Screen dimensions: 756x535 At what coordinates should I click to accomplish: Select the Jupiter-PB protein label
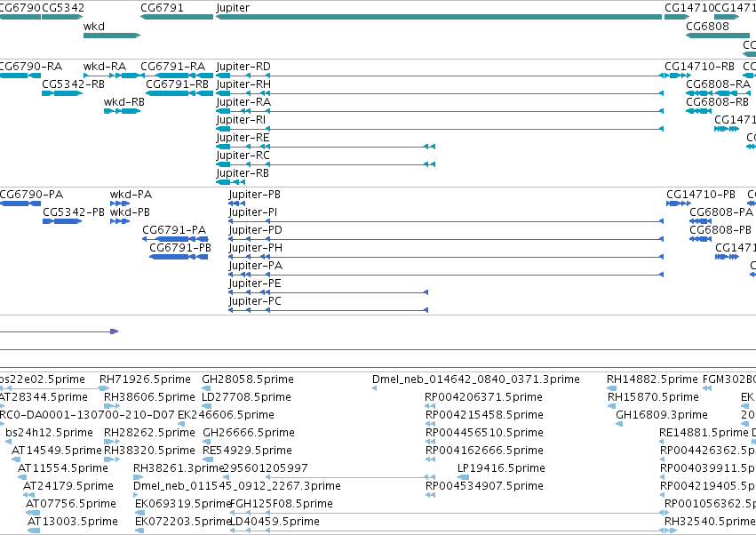(x=255, y=195)
